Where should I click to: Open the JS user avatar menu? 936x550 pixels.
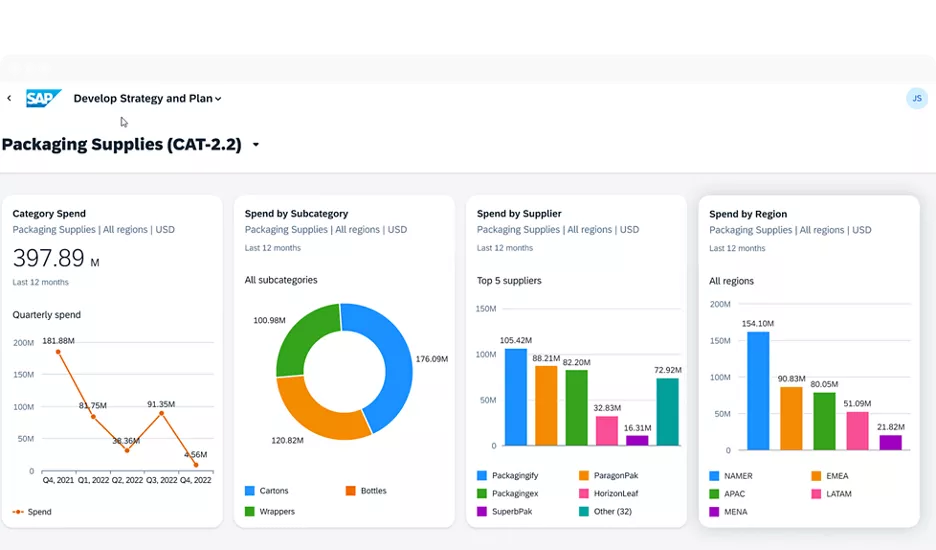pos(916,98)
